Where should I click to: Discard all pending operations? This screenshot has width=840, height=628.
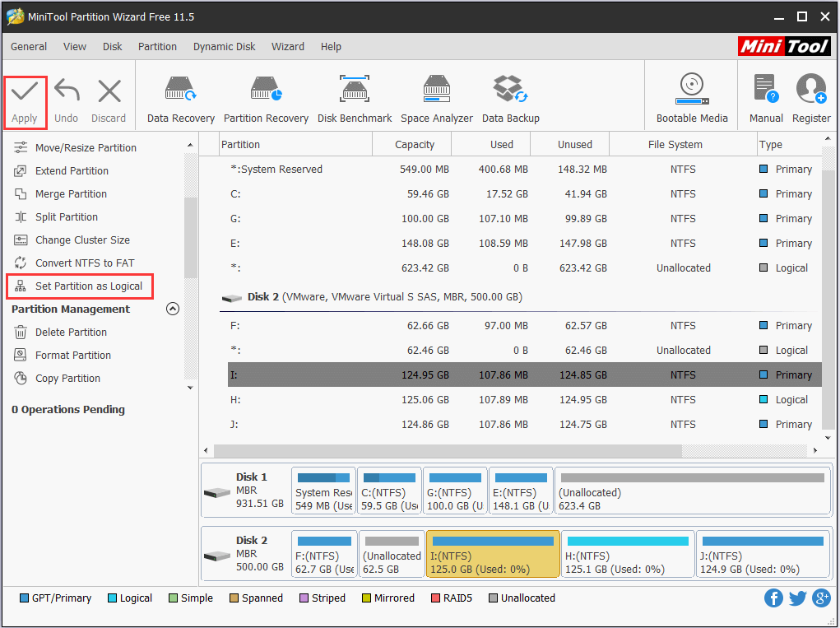click(109, 102)
